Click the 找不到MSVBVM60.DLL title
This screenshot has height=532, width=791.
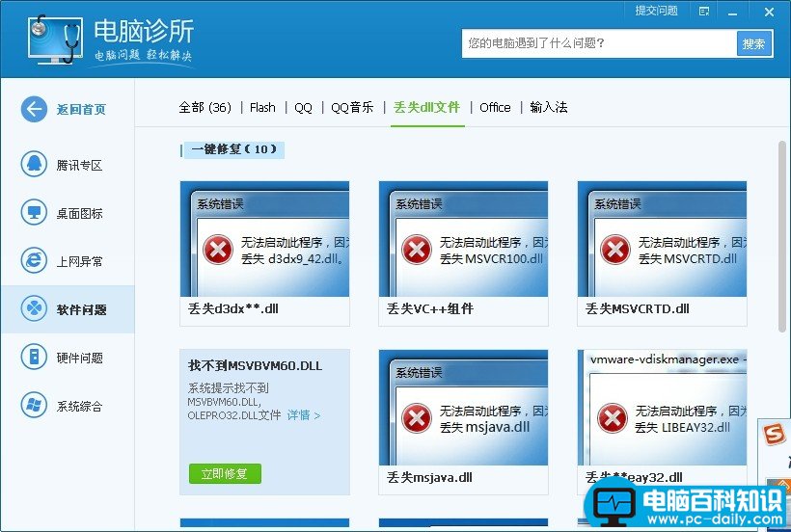point(255,365)
